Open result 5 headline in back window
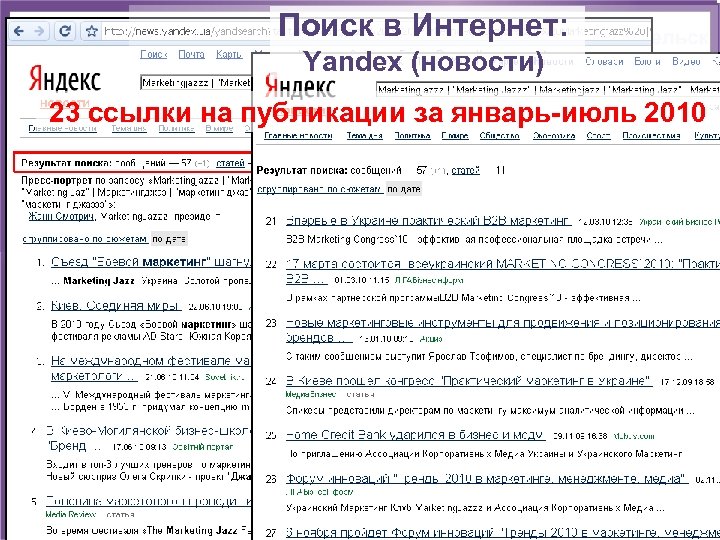720x540 pixels. [x=149, y=501]
